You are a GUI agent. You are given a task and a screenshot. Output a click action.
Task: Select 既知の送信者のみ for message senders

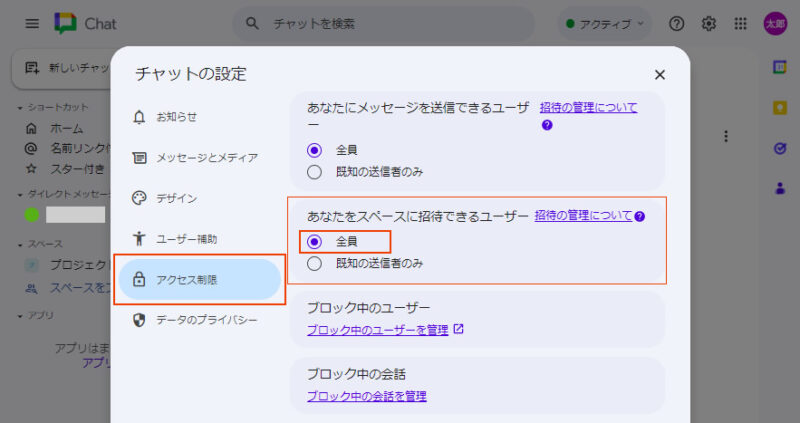315,172
